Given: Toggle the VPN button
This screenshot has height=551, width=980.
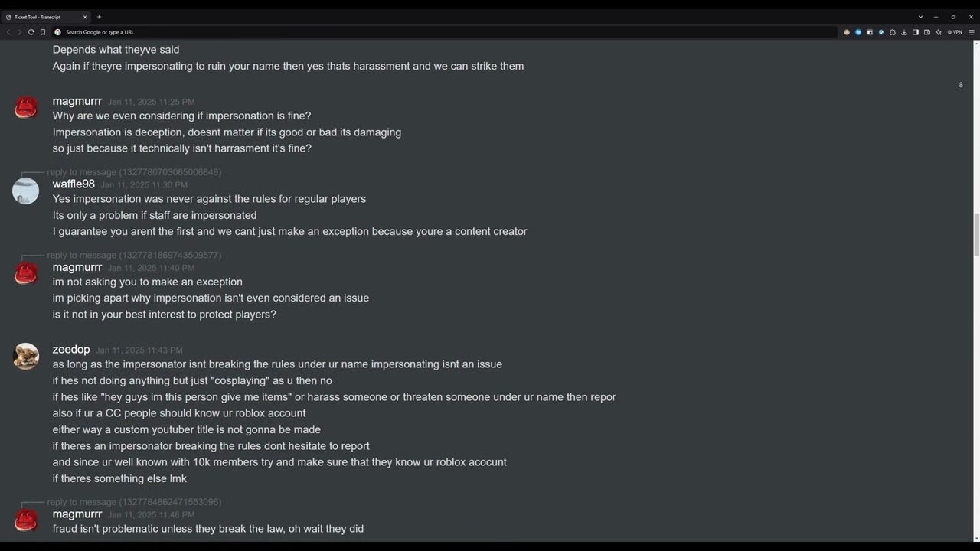Looking at the screenshot, I should (x=955, y=32).
